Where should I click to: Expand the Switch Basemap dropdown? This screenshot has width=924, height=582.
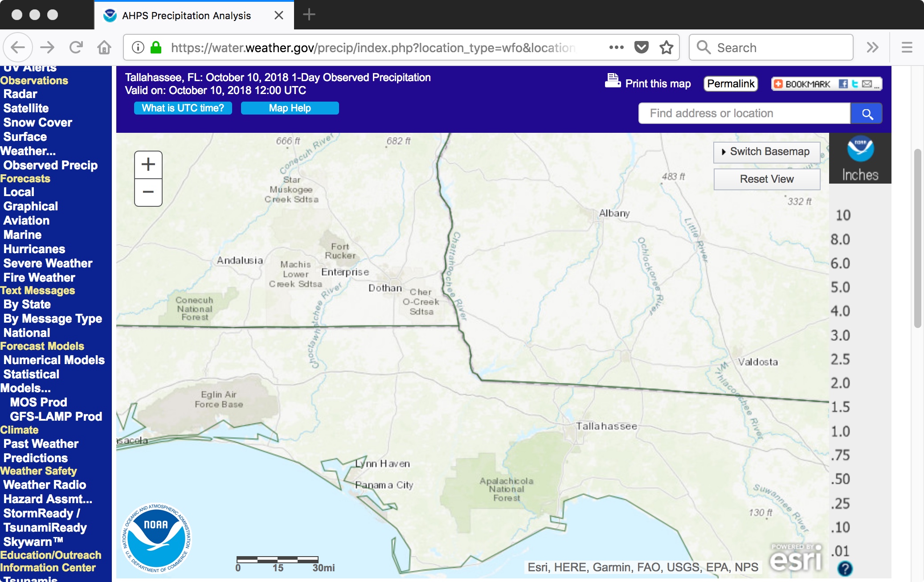767,152
